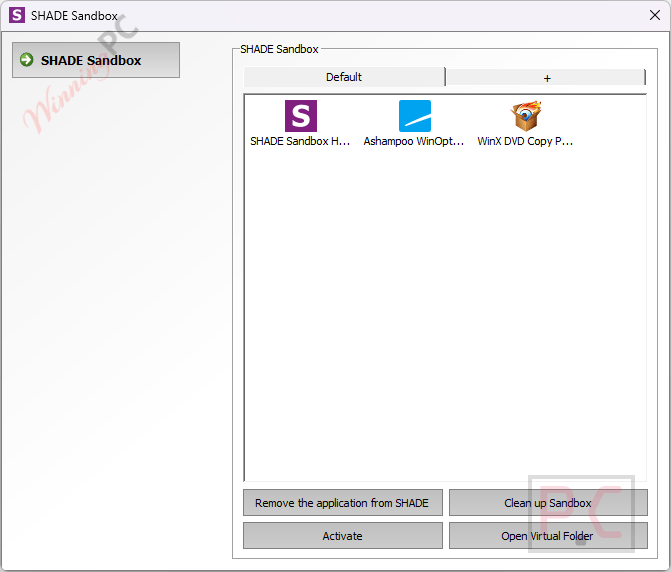Select the WinX DVD Copy P... icon

(526, 116)
